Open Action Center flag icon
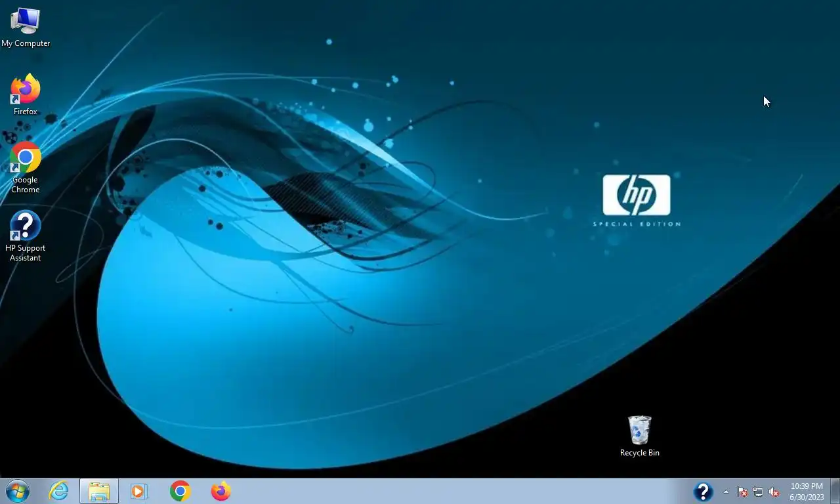Image resolution: width=840 pixels, height=504 pixels. click(742, 492)
